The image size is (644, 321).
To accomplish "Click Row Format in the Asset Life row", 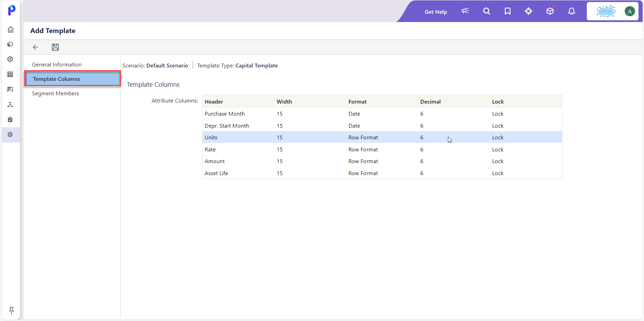I will click(x=363, y=173).
